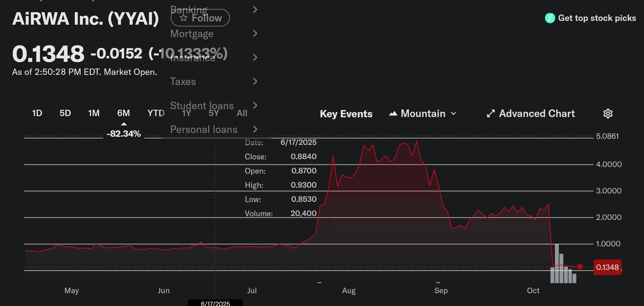Image resolution: width=644 pixels, height=306 pixels.
Task: Open the Insurance menu item
Action: [x=214, y=58]
